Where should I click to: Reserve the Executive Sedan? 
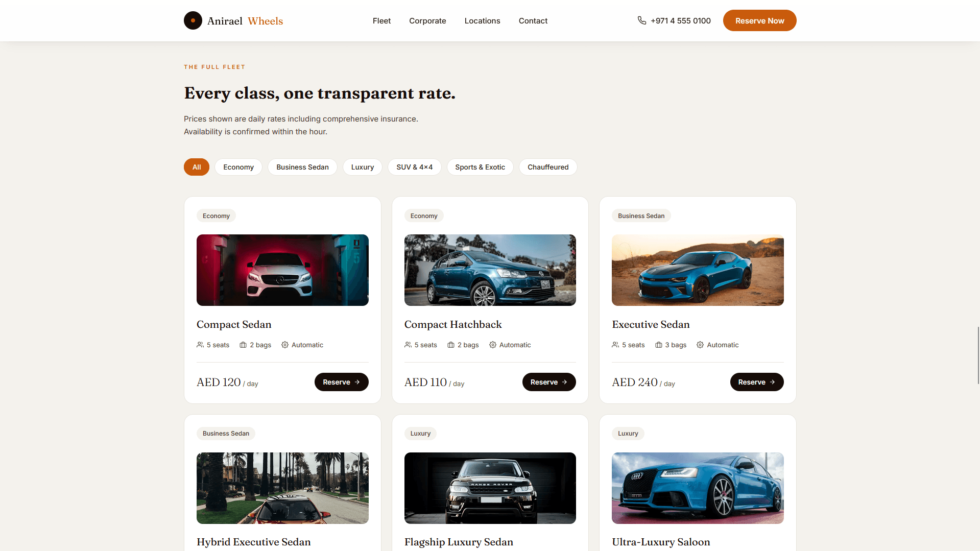coord(757,382)
